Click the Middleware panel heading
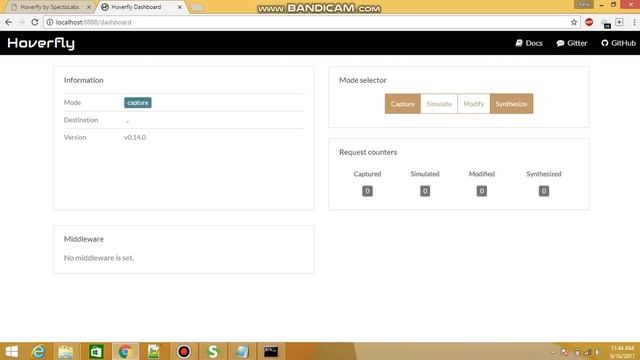 tap(84, 239)
